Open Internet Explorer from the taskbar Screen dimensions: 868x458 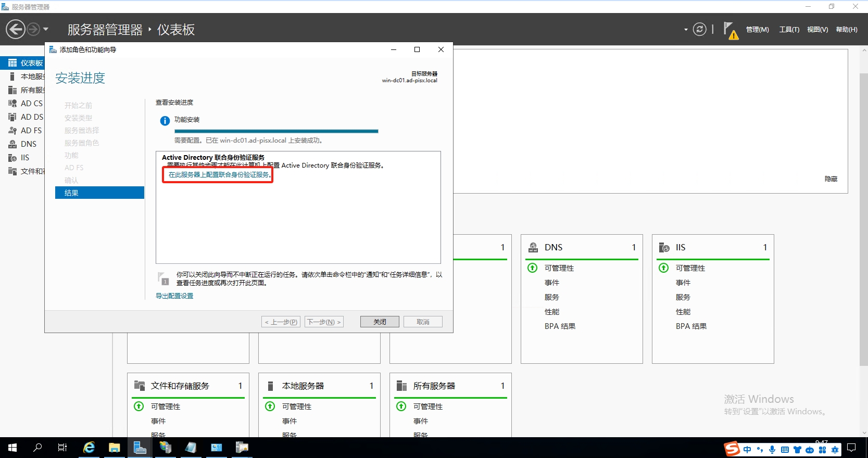(89, 448)
